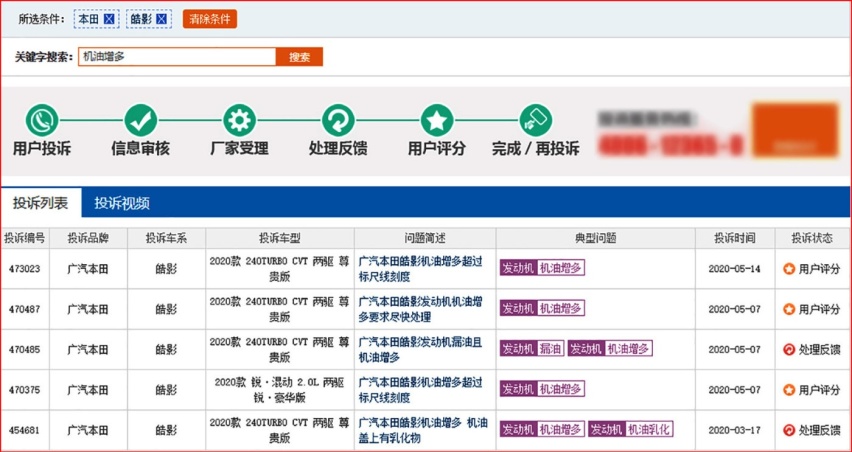The width and height of the screenshot is (852, 452).
Task: Click the 机油乳化 tag in row 454681
Action: (631, 430)
